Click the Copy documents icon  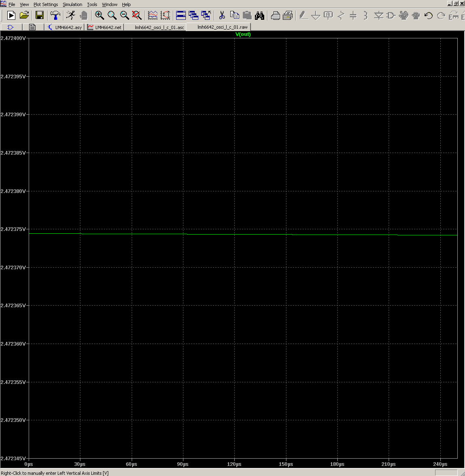[x=234, y=15]
